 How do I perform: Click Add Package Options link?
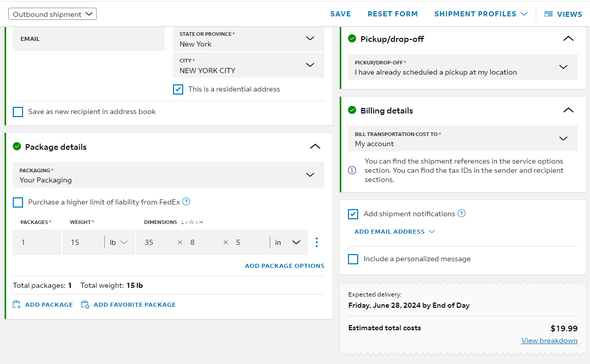285,266
